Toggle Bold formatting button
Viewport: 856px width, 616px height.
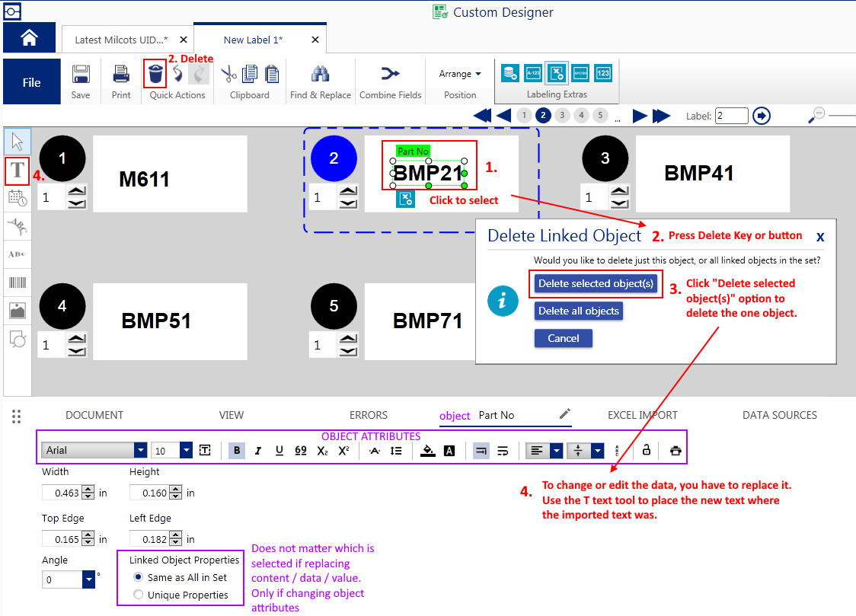pos(238,451)
